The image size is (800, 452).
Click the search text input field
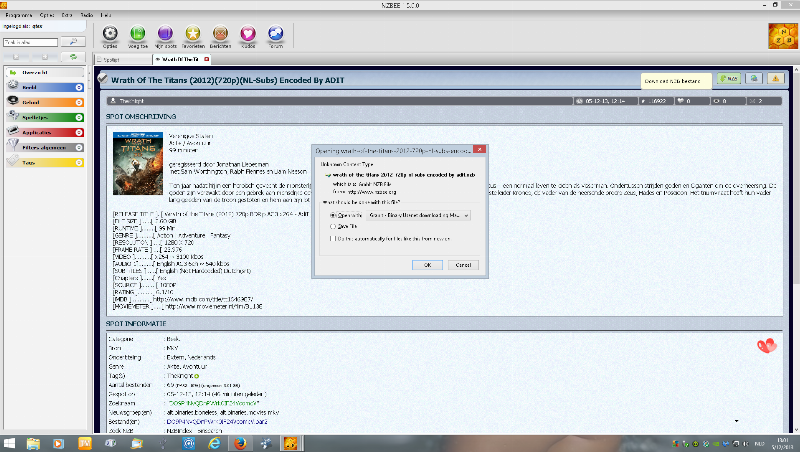tap(30, 43)
